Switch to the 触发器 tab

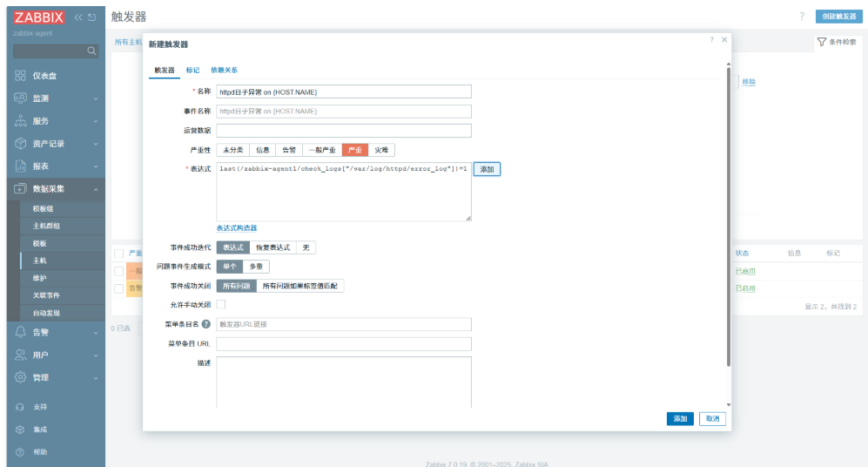(165, 71)
